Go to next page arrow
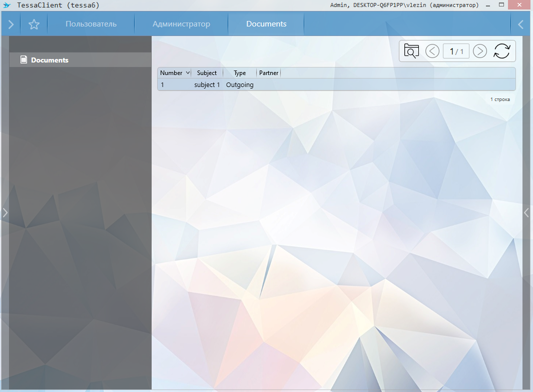 479,51
